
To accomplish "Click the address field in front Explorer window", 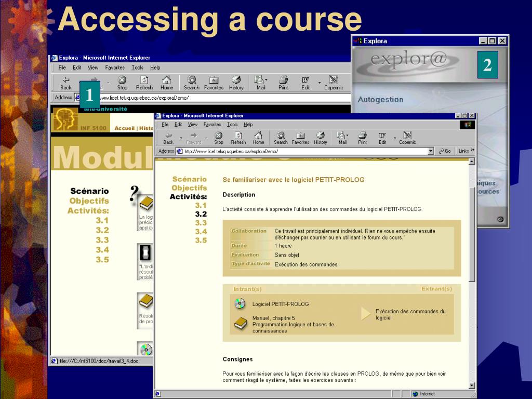I will tap(305, 151).
